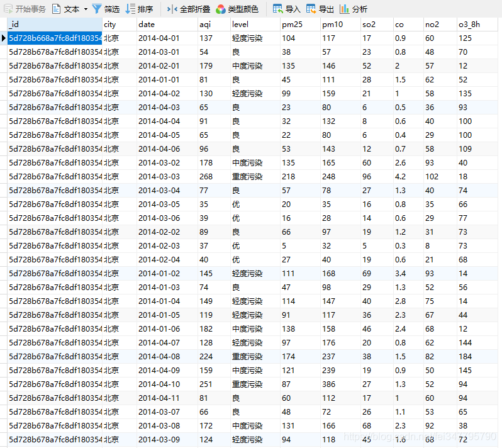Click the pm10 cell 132 in row 2014-04-04
The image size is (502, 448).
pyautogui.click(x=341, y=121)
